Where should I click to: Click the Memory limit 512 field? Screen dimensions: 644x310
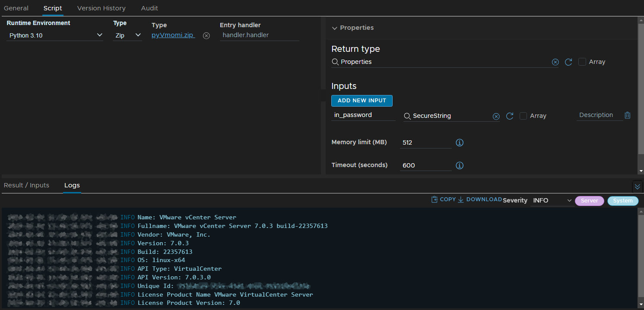pyautogui.click(x=426, y=142)
